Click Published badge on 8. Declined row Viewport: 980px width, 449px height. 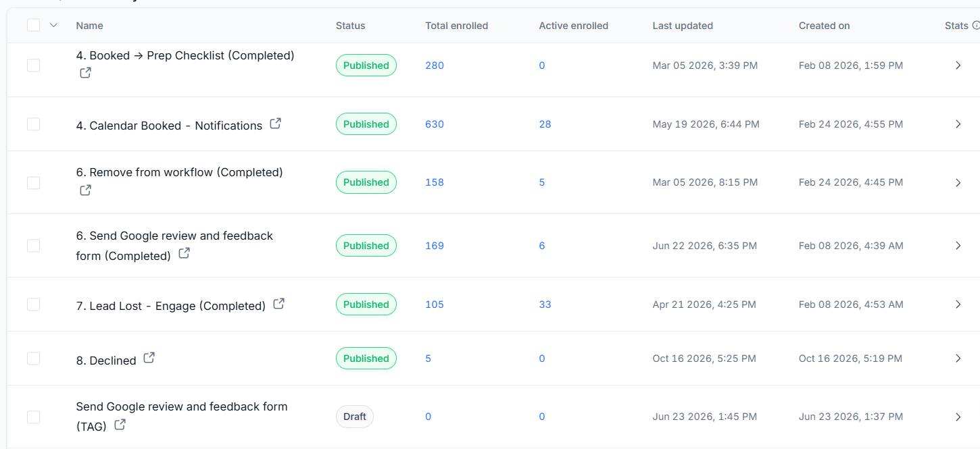coord(366,359)
